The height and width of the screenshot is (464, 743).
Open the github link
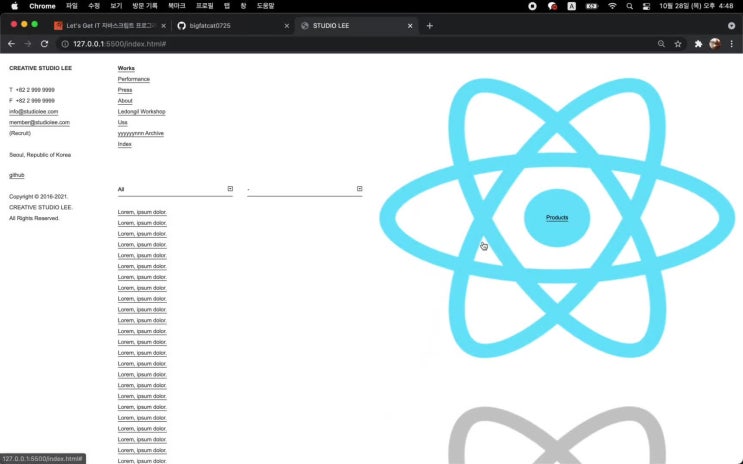[17, 175]
